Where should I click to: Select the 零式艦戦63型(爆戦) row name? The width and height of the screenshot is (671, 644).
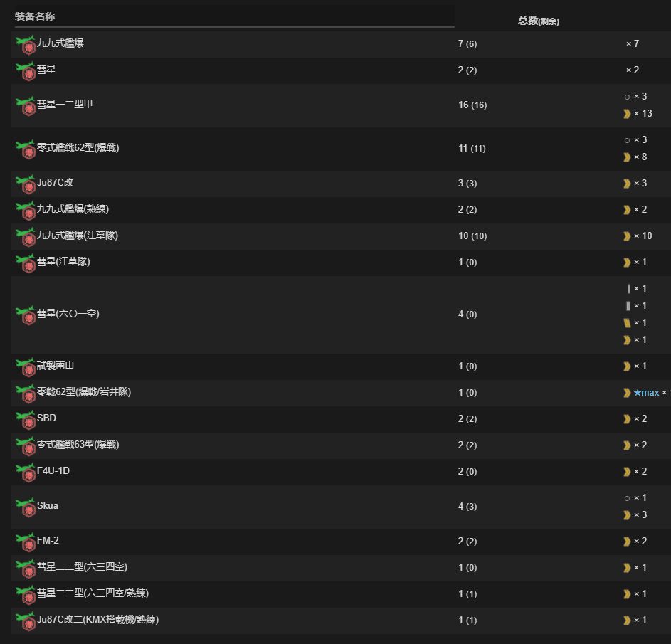pos(78,444)
